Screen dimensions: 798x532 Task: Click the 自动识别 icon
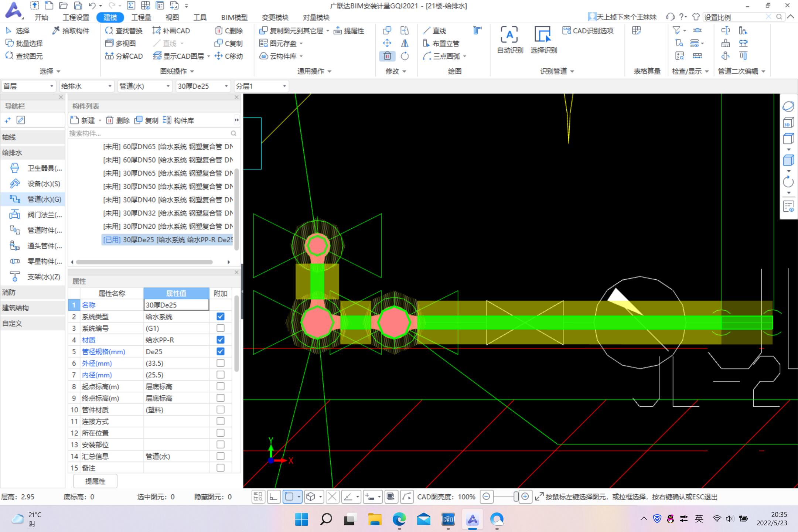click(509, 35)
